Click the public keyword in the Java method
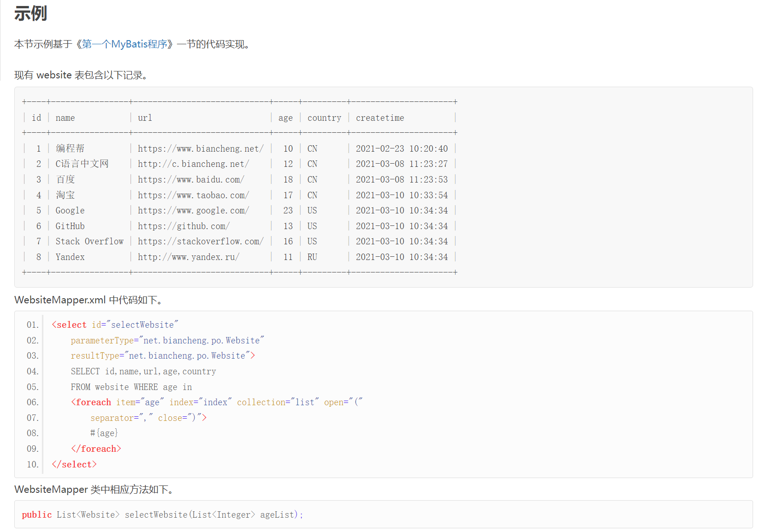This screenshot has width=760, height=532. point(37,514)
